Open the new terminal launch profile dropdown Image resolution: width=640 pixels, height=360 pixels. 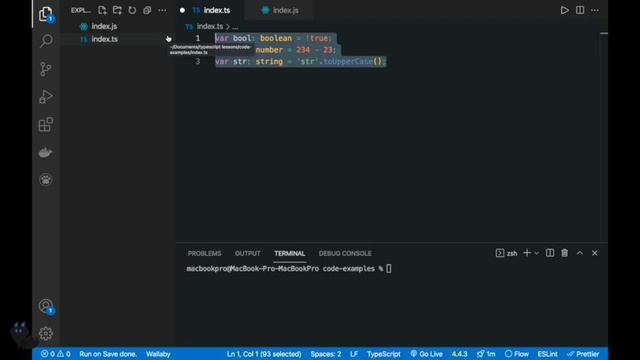coord(537,253)
